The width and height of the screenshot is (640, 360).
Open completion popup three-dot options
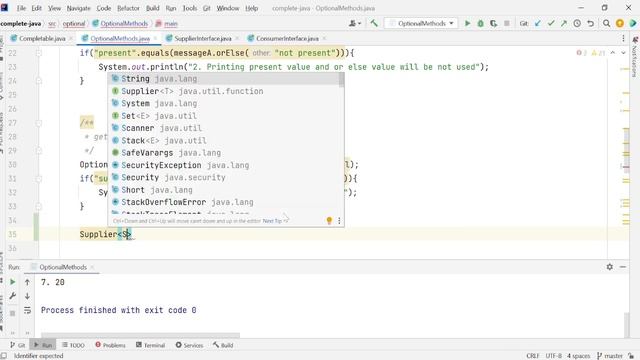(339, 220)
